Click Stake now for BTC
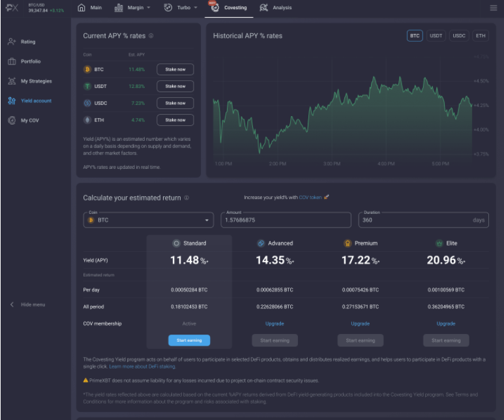Screen dimensions: 504x420 point(175,69)
